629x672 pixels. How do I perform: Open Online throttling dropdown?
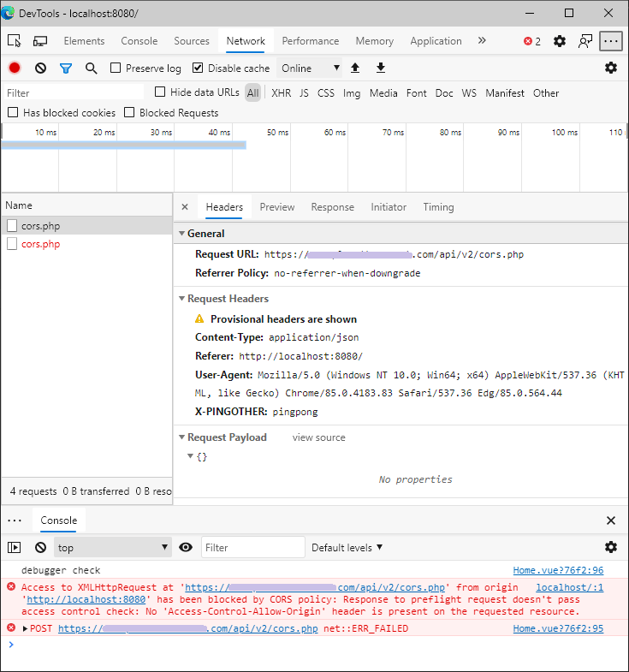pyautogui.click(x=309, y=68)
